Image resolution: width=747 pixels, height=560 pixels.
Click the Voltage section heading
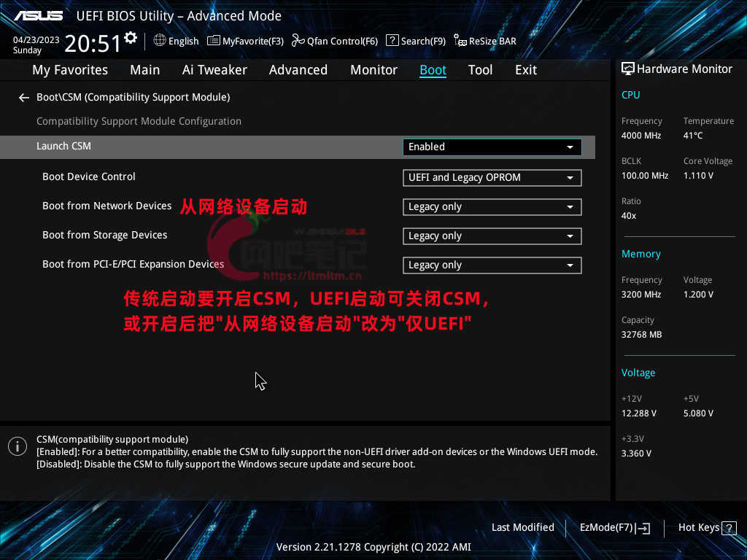[638, 373]
